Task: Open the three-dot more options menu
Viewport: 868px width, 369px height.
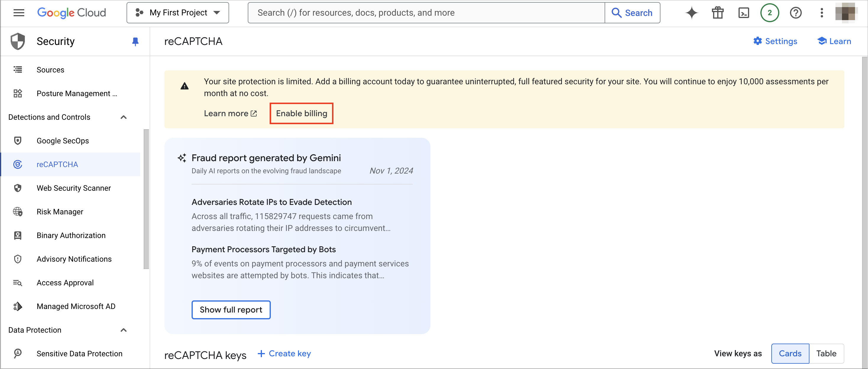Action: pos(822,13)
